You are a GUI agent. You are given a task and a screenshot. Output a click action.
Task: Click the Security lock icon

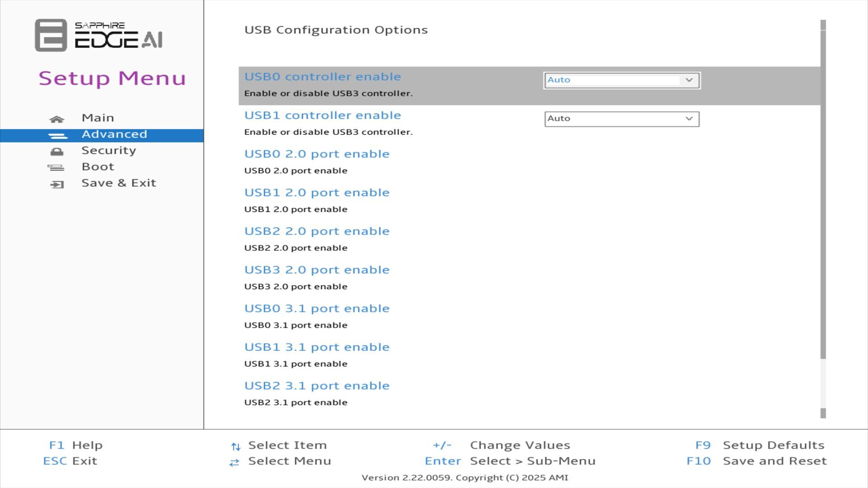(x=57, y=151)
